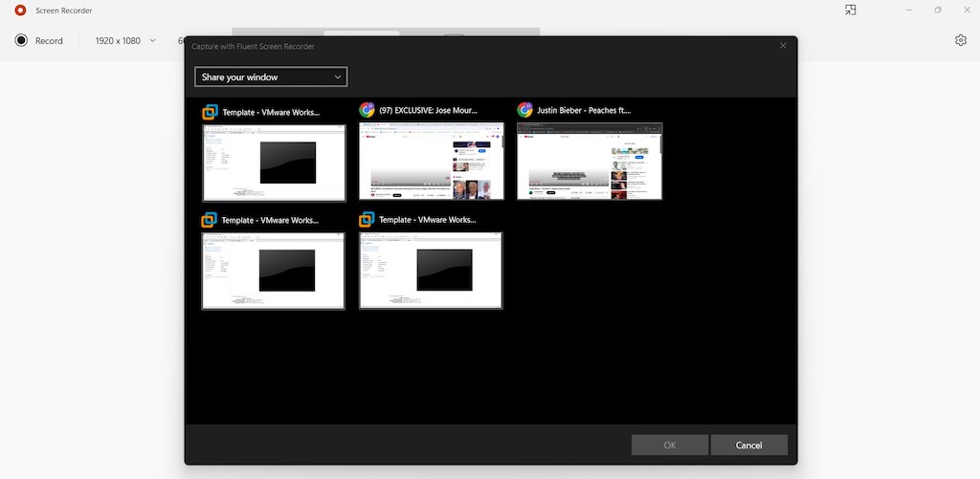Screen dimensions: 980x479
Task: Click VMware icon of the bottom-right Template window
Action: (x=367, y=220)
